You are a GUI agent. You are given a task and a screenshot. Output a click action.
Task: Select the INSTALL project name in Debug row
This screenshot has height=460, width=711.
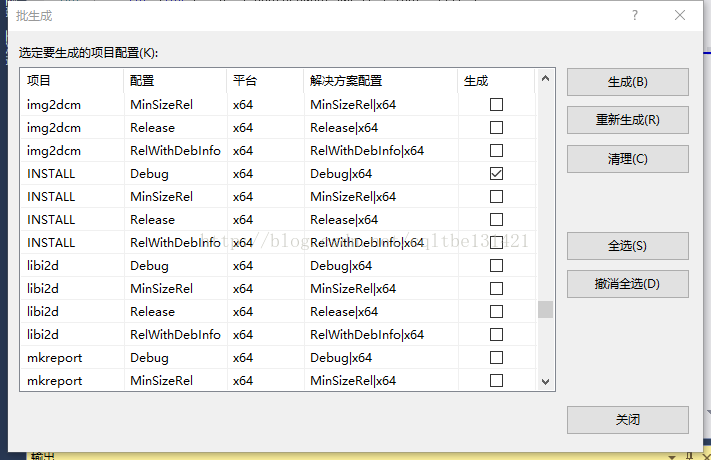click(x=51, y=174)
